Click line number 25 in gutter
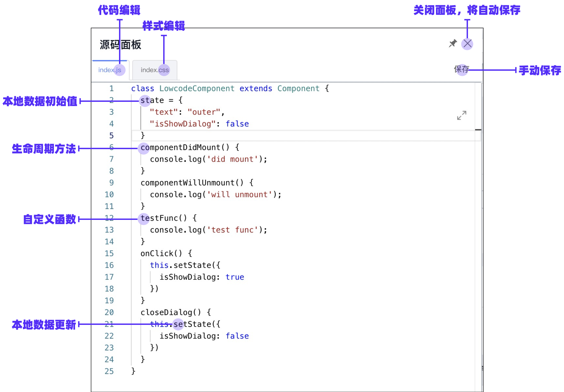This screenshot has height=392, width=564. pos(109,371)
